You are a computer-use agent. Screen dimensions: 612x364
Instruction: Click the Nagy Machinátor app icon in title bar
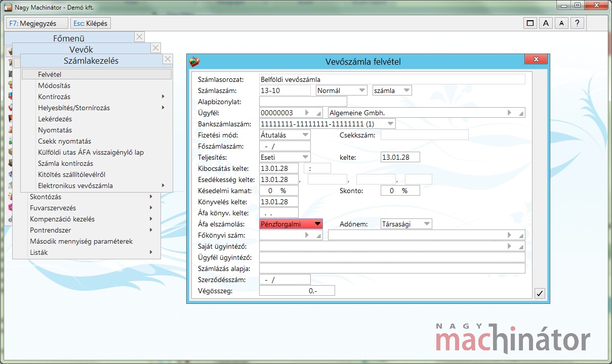pyautogui.click(x=8, y=8)
